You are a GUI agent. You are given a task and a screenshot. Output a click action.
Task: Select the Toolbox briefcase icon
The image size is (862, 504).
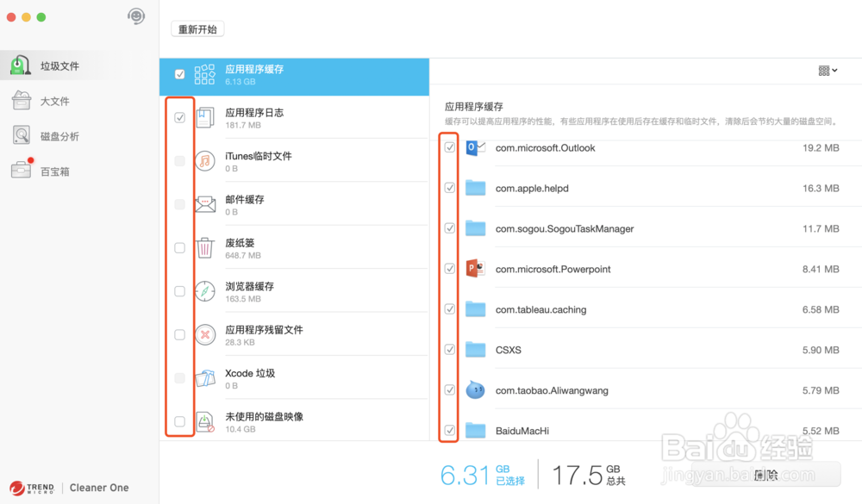(x=21, y=170)
